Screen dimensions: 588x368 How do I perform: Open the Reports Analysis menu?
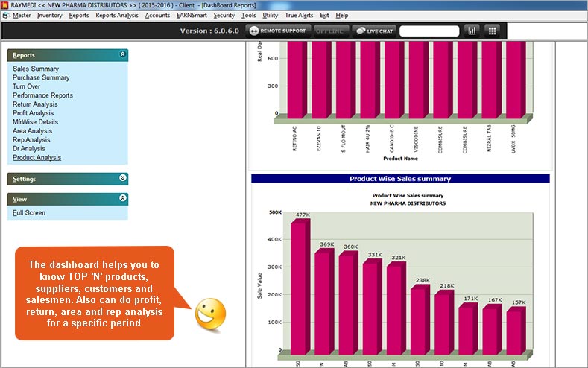[x=117, y=15]
